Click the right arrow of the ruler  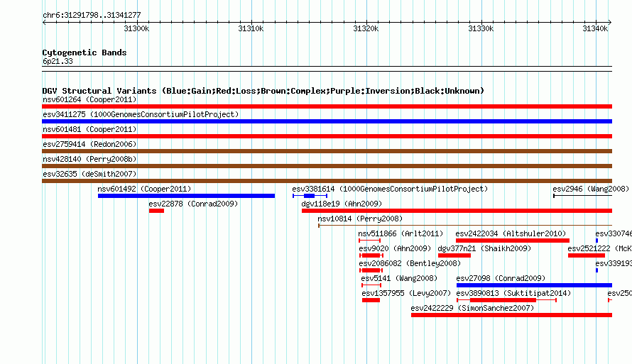610,22
